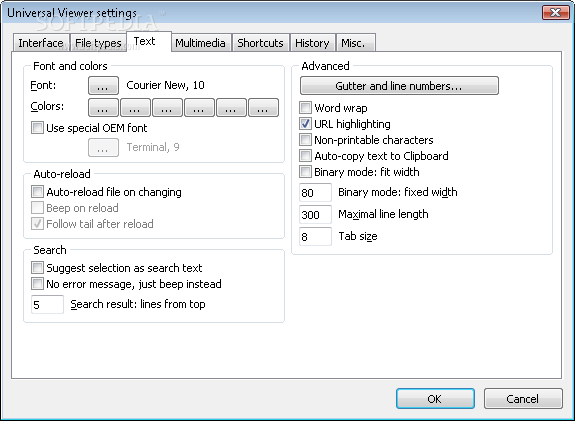Open the first Colors '...' button
575x421 pixels.
(103, 107)
